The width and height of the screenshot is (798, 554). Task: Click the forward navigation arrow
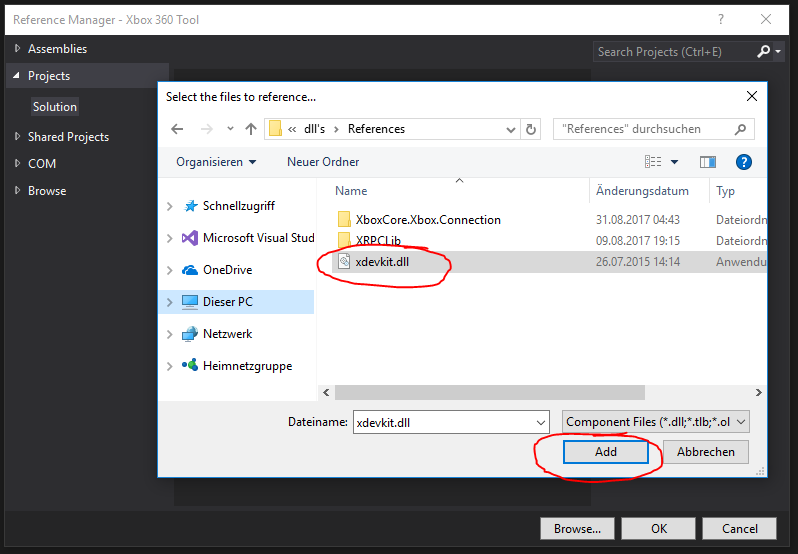pyautogui.click(x=207, y=129)
